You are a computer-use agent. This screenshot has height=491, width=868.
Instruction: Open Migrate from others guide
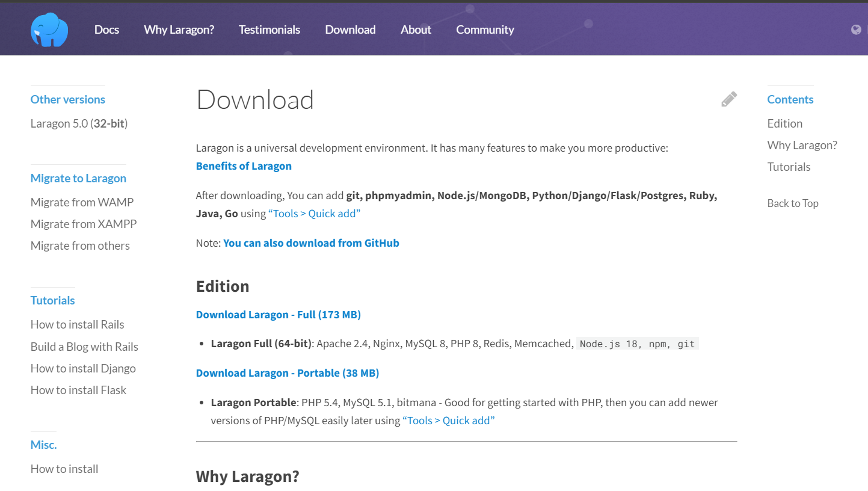[x=80, y=245]
